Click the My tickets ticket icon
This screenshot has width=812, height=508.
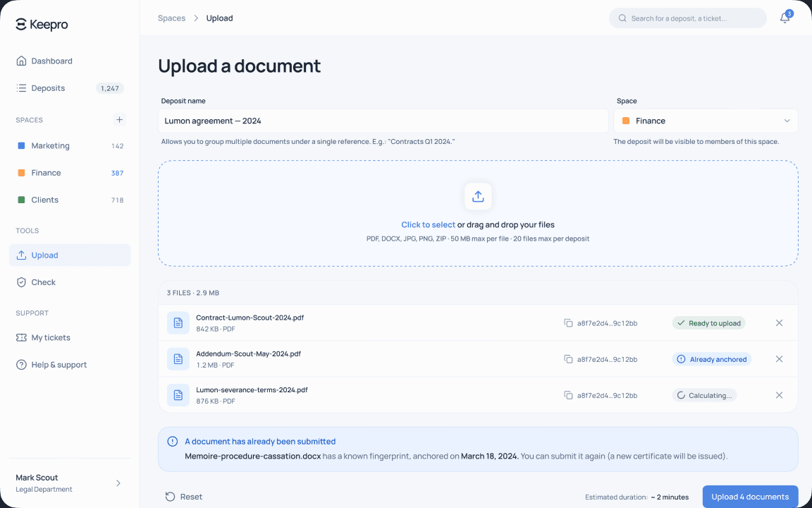(21, 337)
